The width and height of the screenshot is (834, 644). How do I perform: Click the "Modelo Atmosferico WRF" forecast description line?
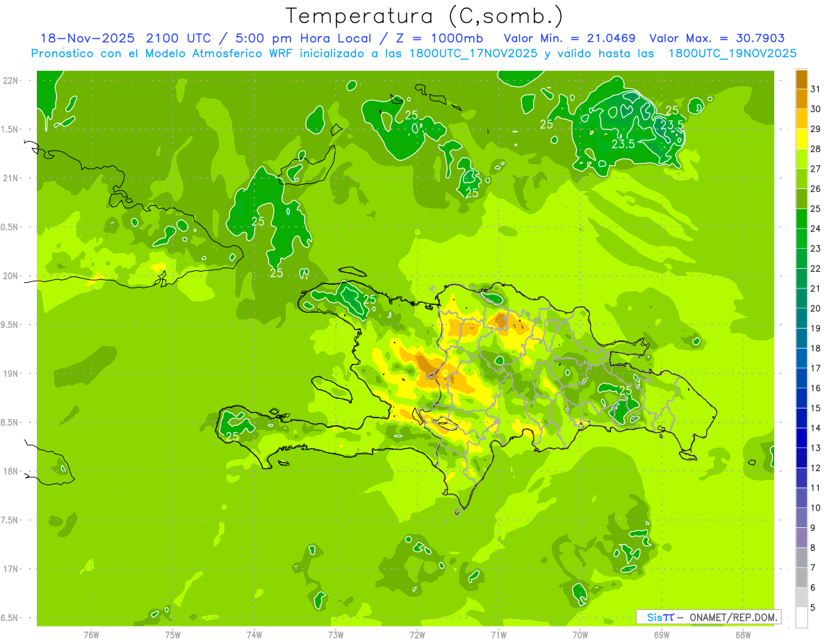pos(414,53)
